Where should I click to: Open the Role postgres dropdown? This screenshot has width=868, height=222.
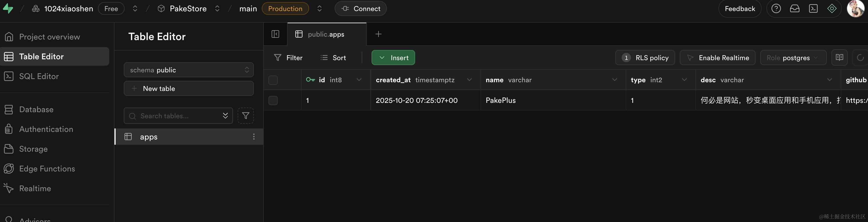pyautogui.click(x=793, y=58)
